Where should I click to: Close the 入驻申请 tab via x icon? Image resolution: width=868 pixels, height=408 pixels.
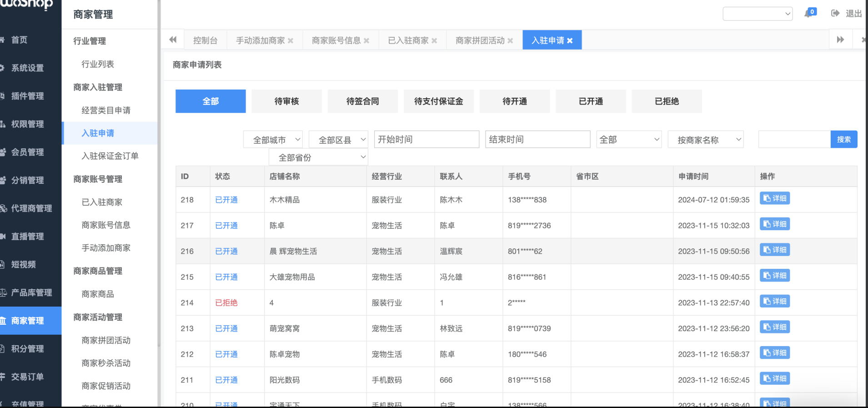570,41
